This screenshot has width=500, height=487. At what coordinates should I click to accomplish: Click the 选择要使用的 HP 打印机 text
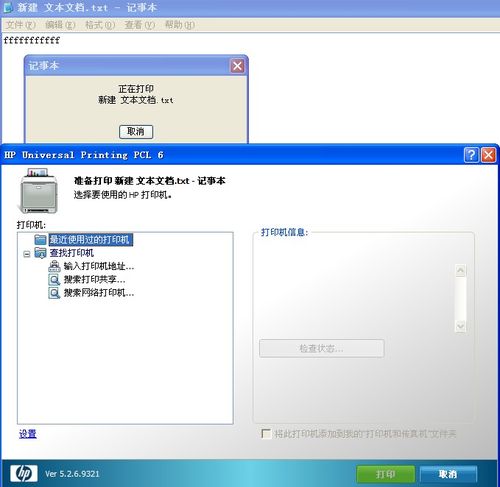[123, 195]
